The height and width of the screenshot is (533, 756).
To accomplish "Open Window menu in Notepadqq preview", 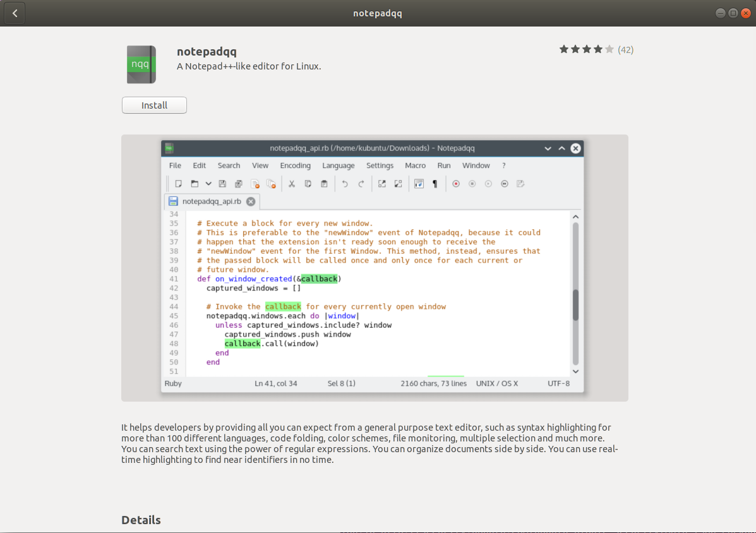I will coord(476,165).
